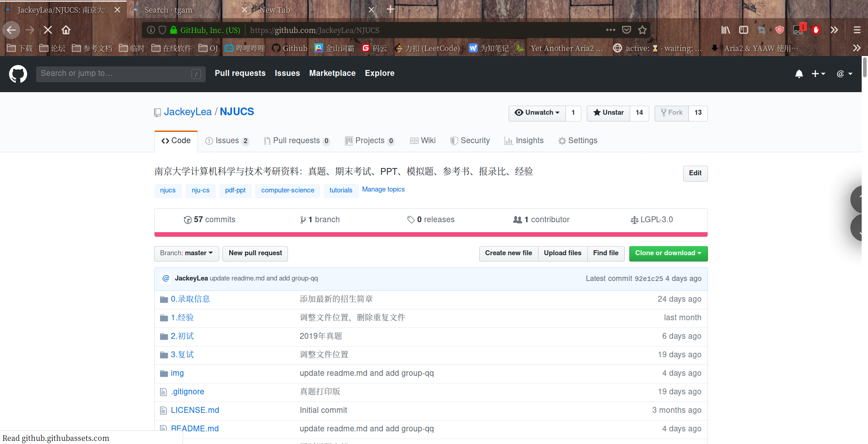868x444 pixels.
Task: Switch to the Issues tab
Action: (227, 141)
